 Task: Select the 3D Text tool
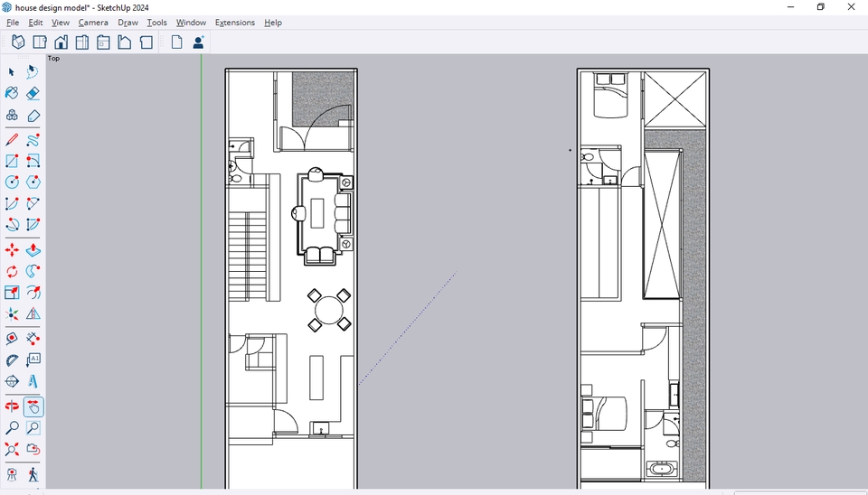33,381
